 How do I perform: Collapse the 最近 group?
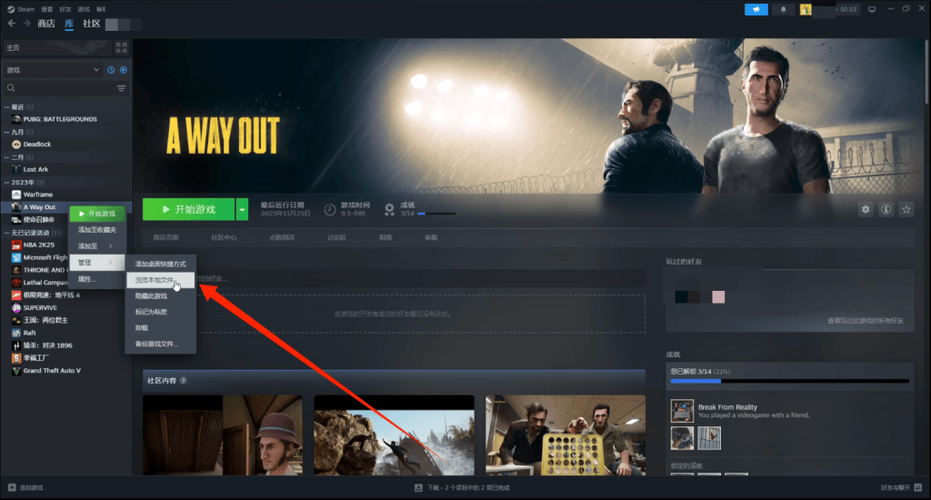[x=7, y=107]
